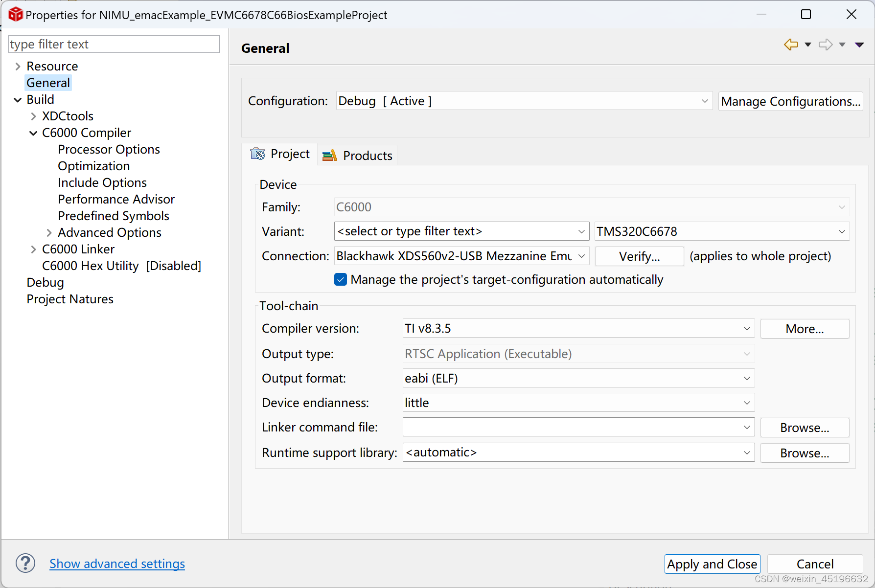Open the Compiler version dropdown
875x588 pixels.
tap(578, 328)
